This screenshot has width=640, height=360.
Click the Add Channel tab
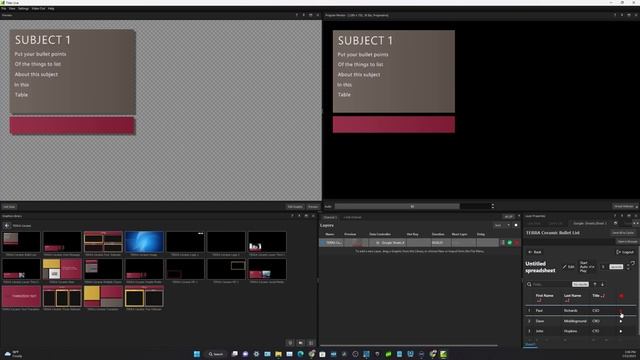[x=352, y=217]
